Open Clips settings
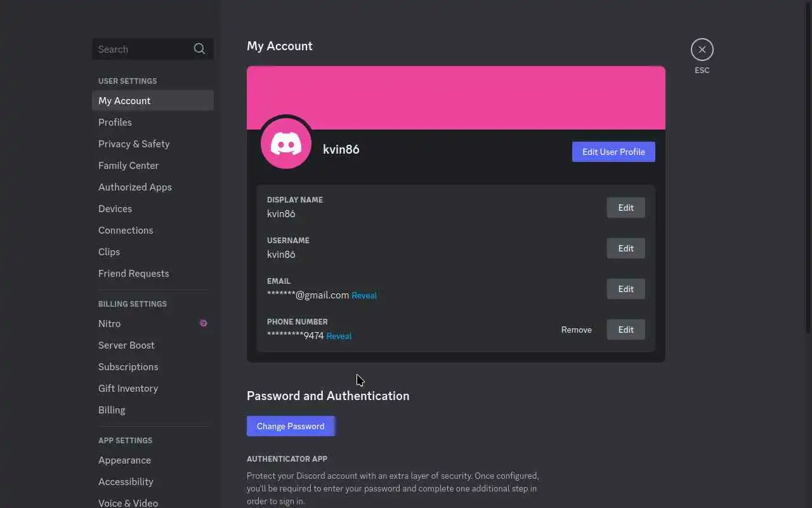Viewport: 812px width, 508px height. [152, 251]
